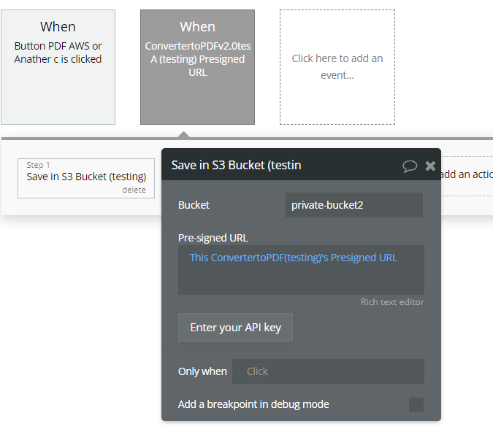Click here to add an event box

pos(337,66)
